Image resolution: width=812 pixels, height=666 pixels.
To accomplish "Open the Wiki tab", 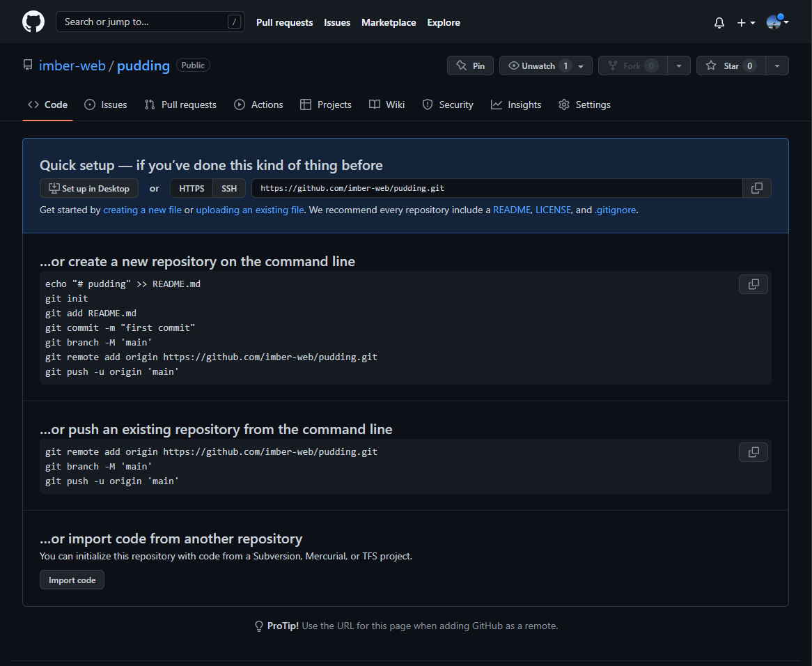I will pos(387,104).
